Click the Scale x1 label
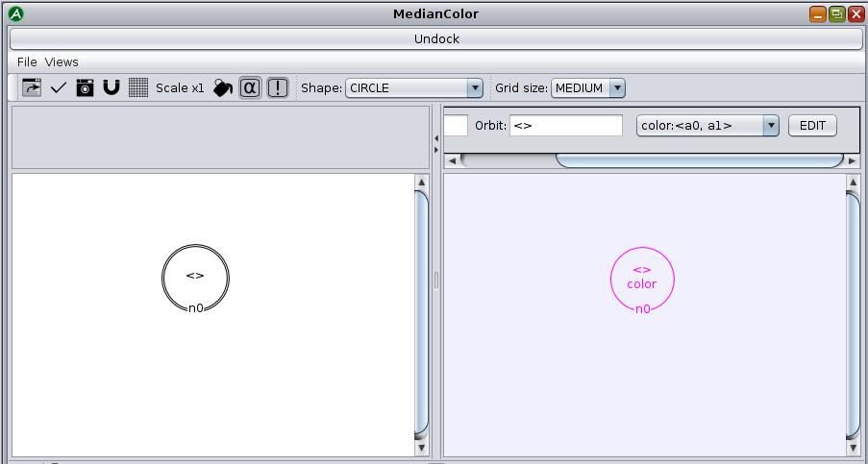Viewport: 868px width, 464px height. pos(180,88)
